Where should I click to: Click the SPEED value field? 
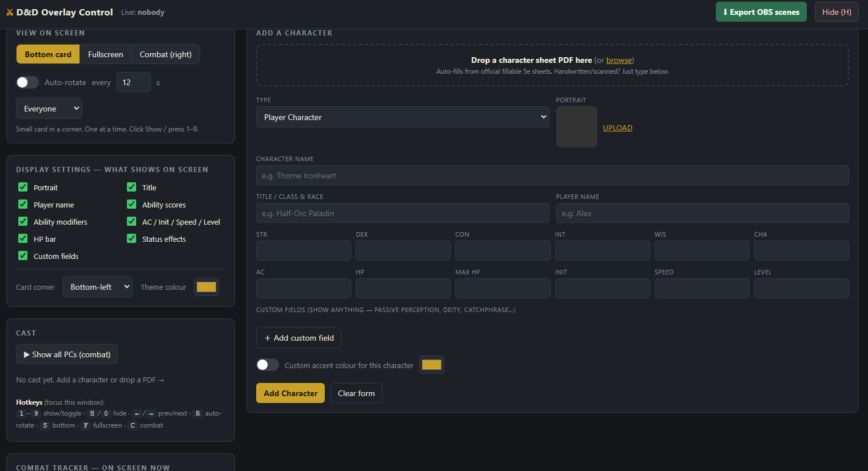tap(702, 289)
